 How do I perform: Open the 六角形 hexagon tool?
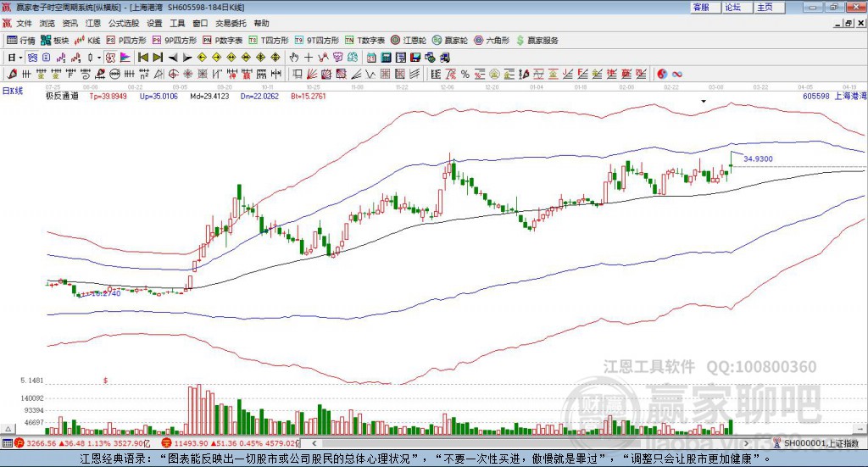[492, 41]
